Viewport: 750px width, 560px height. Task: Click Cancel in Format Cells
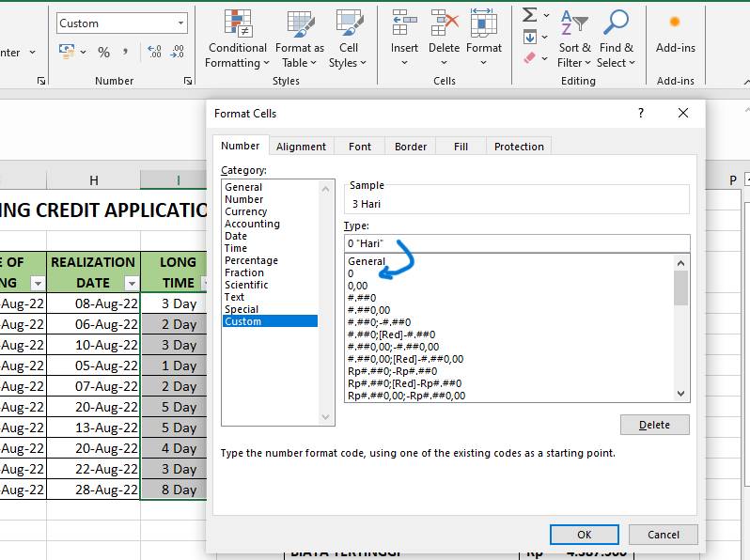click(663, 535)
